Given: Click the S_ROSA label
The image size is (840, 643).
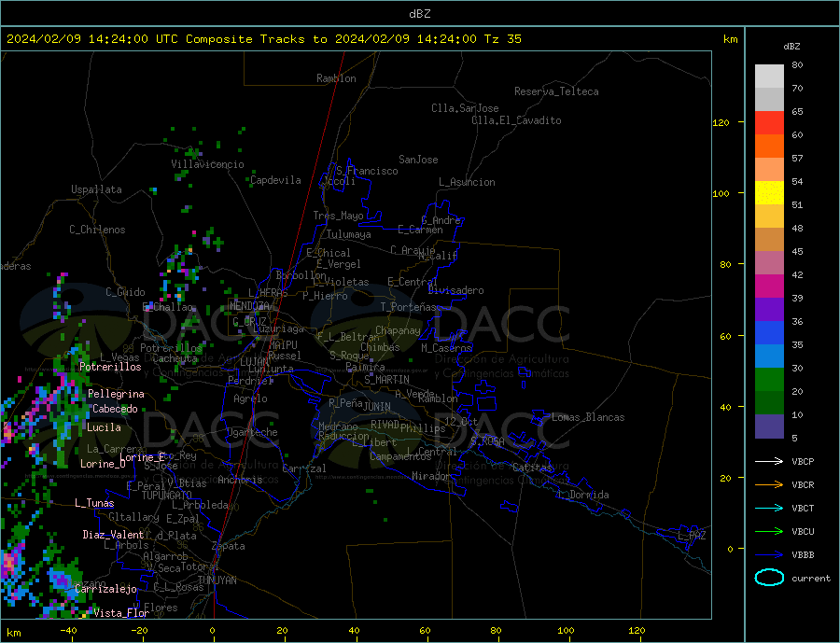Looking at the screenshot, I should pos(487,441).
